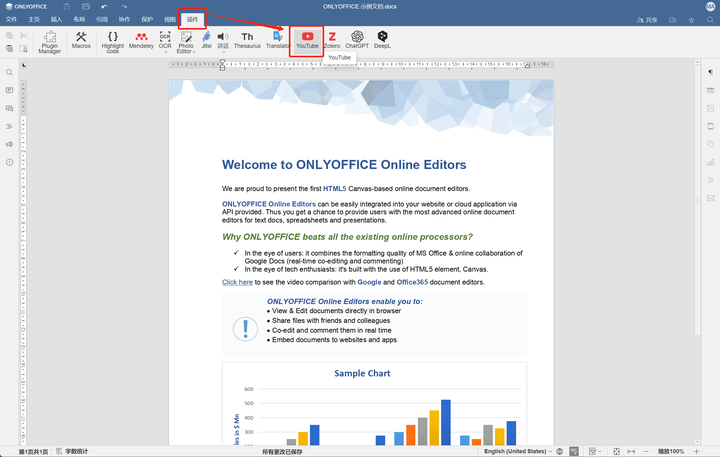The image size is (720, 457).
Task: Open the Thesaurus plugin
Action: 247,40
